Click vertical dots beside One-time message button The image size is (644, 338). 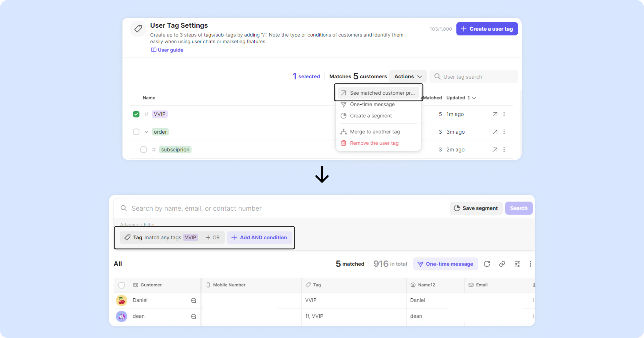pyautogui.click(x=530, y=264)
